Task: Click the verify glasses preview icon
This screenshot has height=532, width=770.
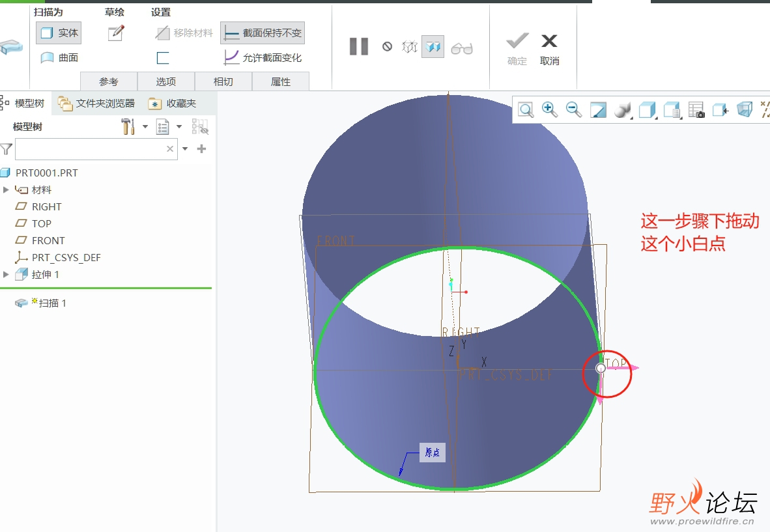Action: click(x=462, y=48)
